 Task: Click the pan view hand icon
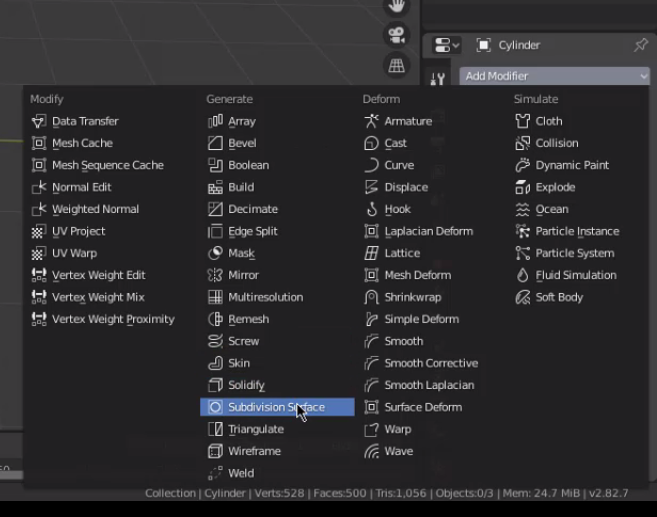pos(396,6)
